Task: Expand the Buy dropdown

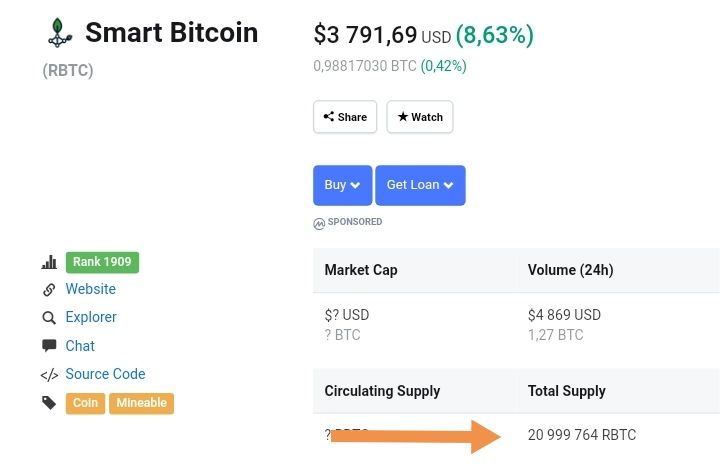Action: click(343, 185)
